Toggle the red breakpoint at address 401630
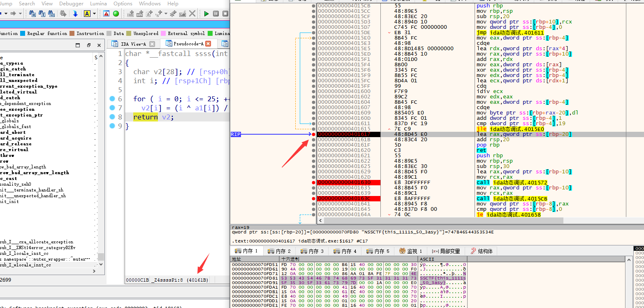Viewport: 644px width, 308px height. pyautogui.click(x=313, y=182)
